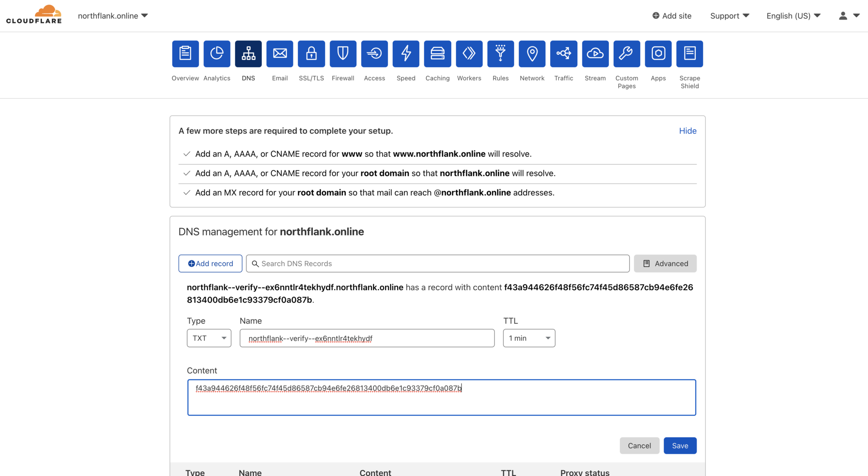Click into the Content text area

click(x=442, y=397)
